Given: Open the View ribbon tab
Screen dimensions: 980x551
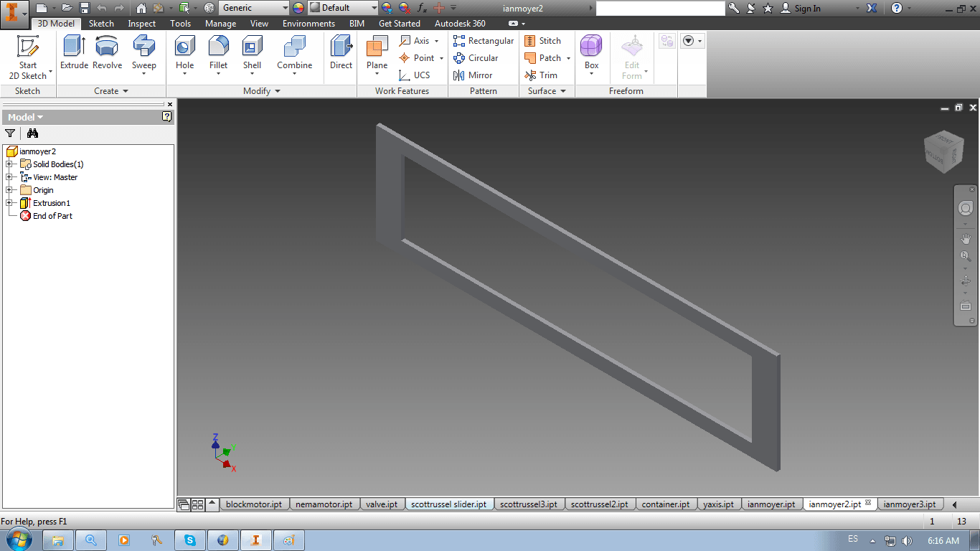Looking at the screenshot, I should pyautogui.click(x=259, y=24).
